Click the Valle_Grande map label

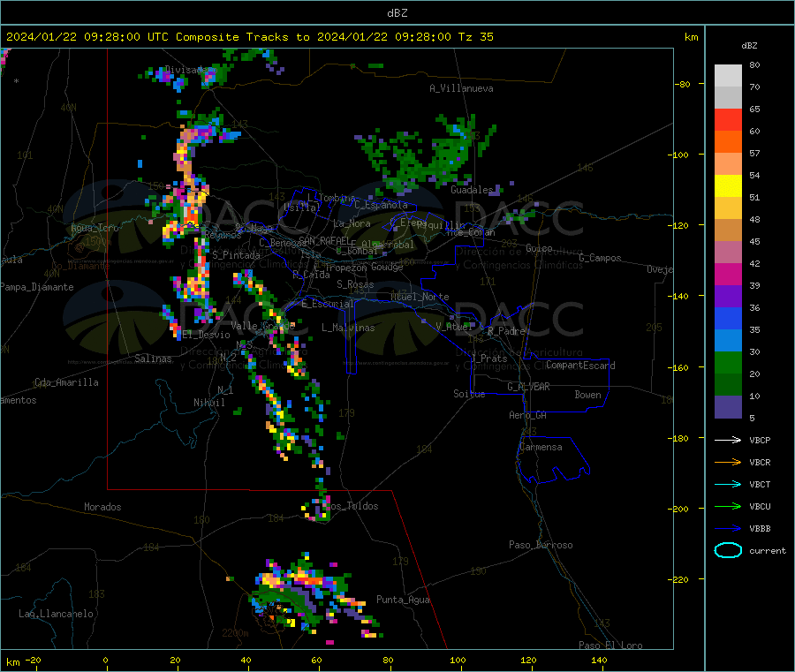point(262,326)
